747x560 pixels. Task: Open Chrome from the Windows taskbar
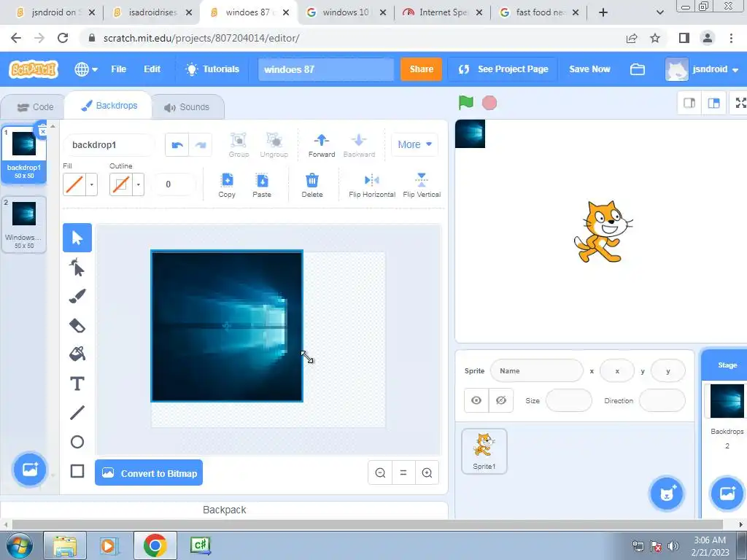[155, 545]
